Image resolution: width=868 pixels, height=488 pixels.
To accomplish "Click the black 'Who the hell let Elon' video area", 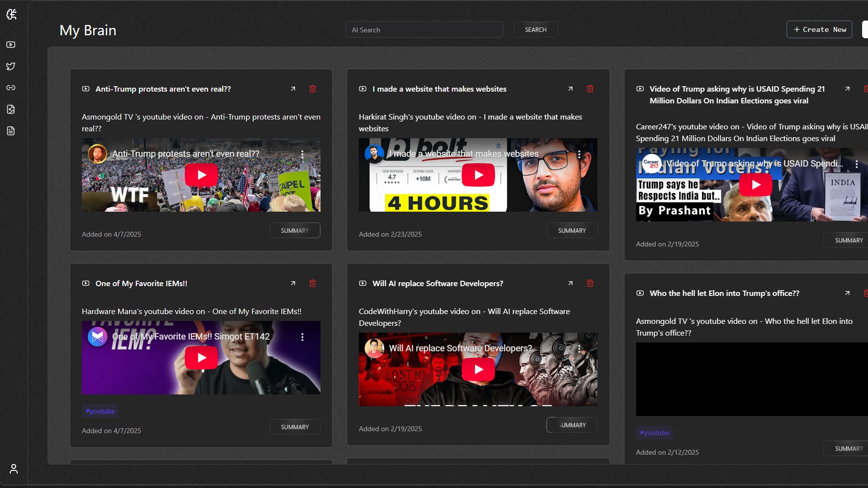I will pos(752,379).
